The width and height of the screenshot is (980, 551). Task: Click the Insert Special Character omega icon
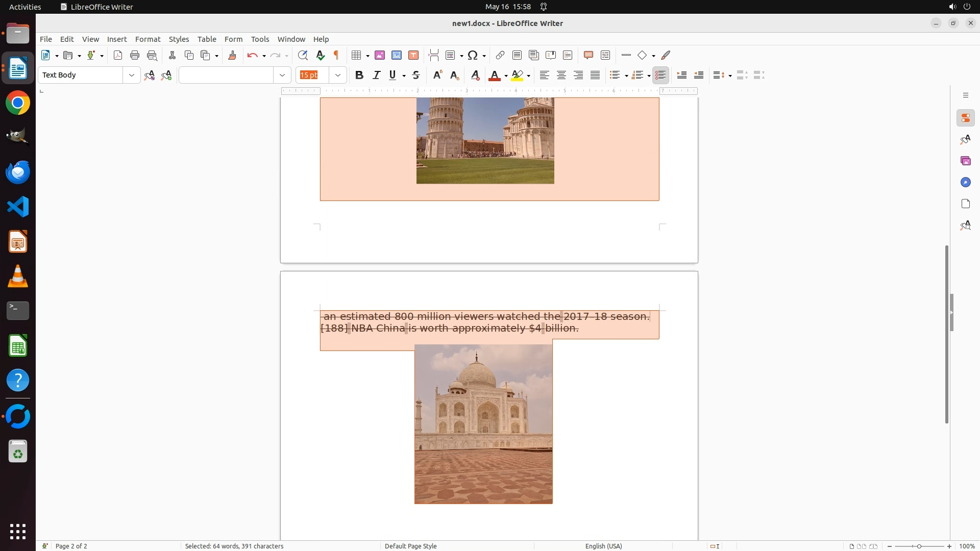[x=473, y=55]
